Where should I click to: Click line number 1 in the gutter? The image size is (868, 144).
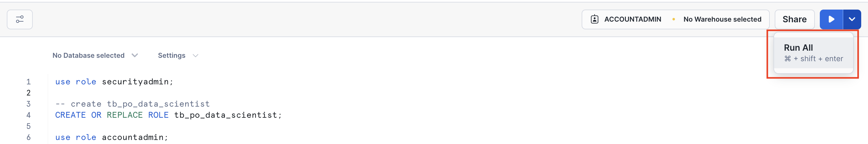point(29,82)
